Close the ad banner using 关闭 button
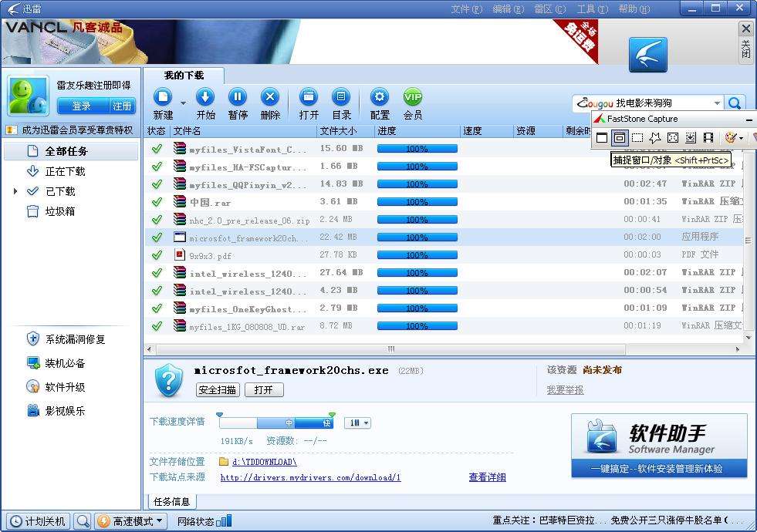Screen dimensions: 757x532 point(746,42)
